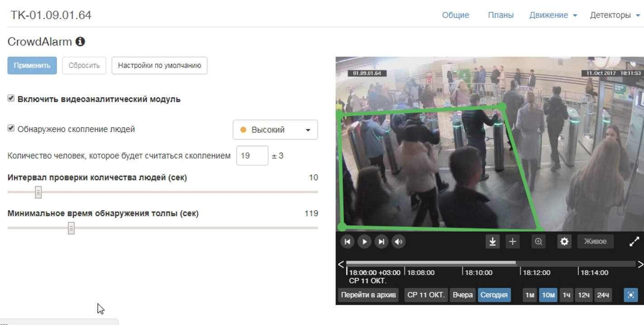The height and width of the screenshot is (325, 644).
Task: Click the focus frame icon
Action: [631, 295]
